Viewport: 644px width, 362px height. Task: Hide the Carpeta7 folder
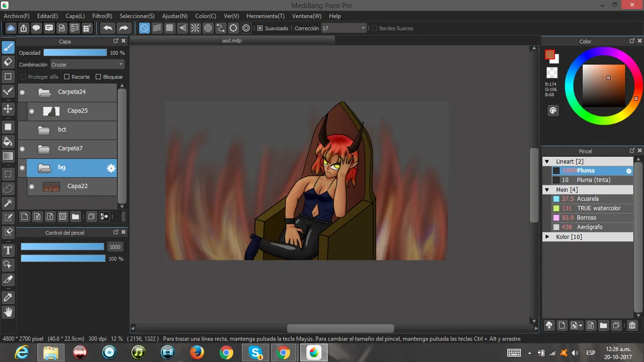[22, 149]
